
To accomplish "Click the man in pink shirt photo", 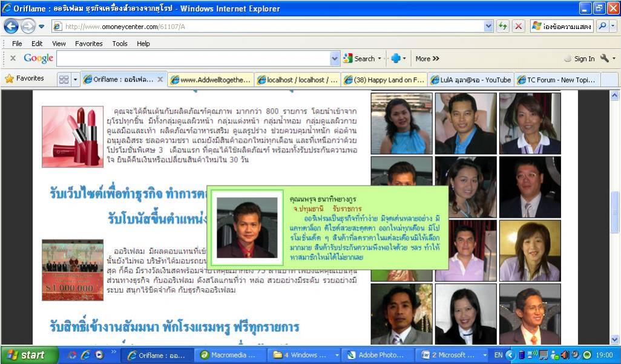I will 466,251.
